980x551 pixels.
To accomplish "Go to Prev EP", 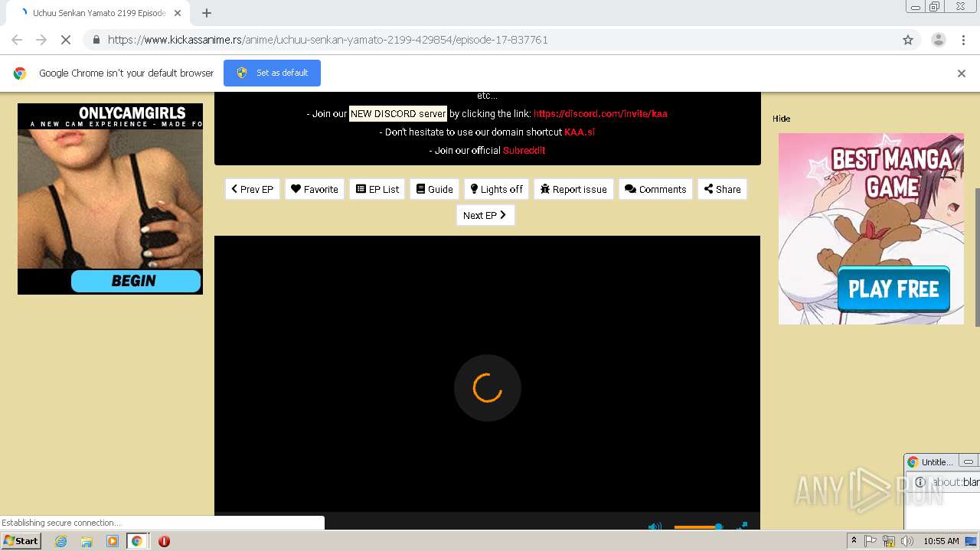I will 252,189.
